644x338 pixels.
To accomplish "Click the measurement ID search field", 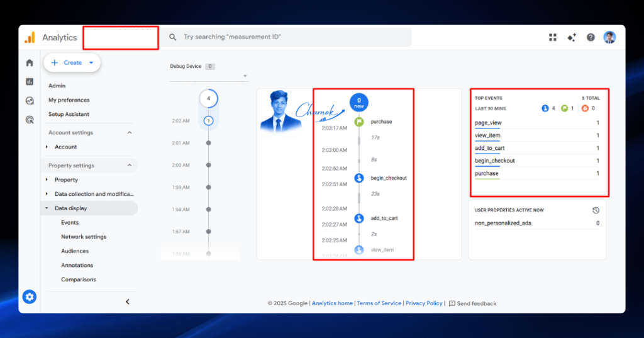I will (286, 37).
